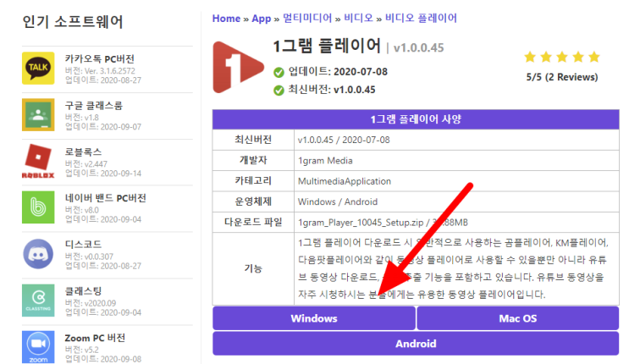Image resolution: width=629 pixels, height=364 pixels.
Task: Click Zoom update date 2020-09-08 text
Action: click(x=103, y=359)
